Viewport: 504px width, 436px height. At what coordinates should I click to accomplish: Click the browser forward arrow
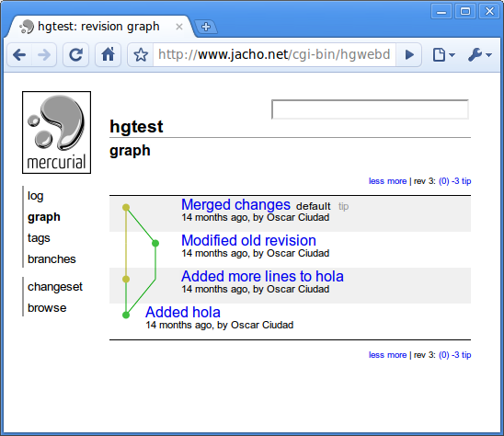pyautogui.click(x=44, y=55)
